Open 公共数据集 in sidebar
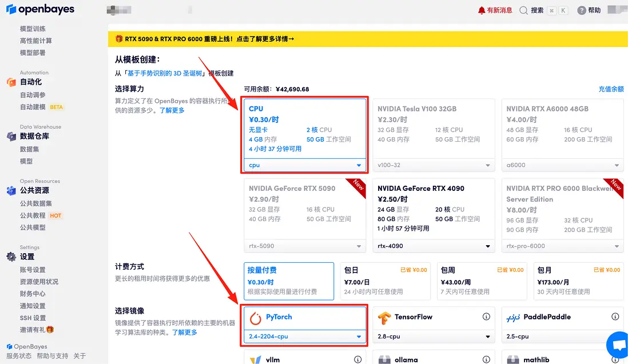Image resolution: width=628 pixels, height=364 pixels. pyautogui.click(x=36, y=203)
